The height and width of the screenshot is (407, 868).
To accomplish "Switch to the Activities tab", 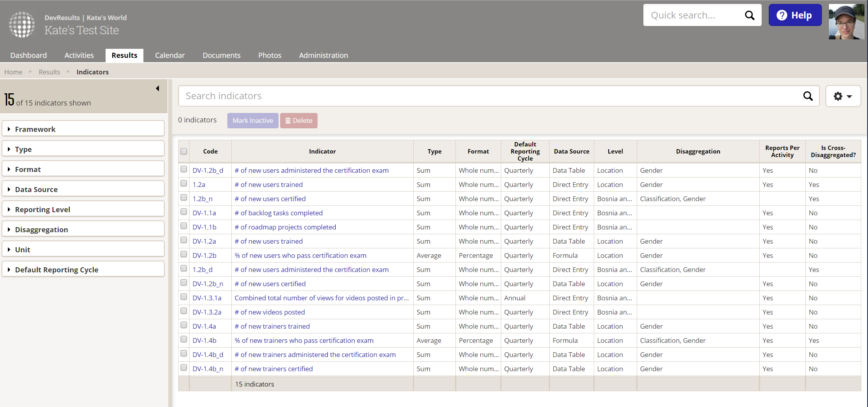I will 79,55.
